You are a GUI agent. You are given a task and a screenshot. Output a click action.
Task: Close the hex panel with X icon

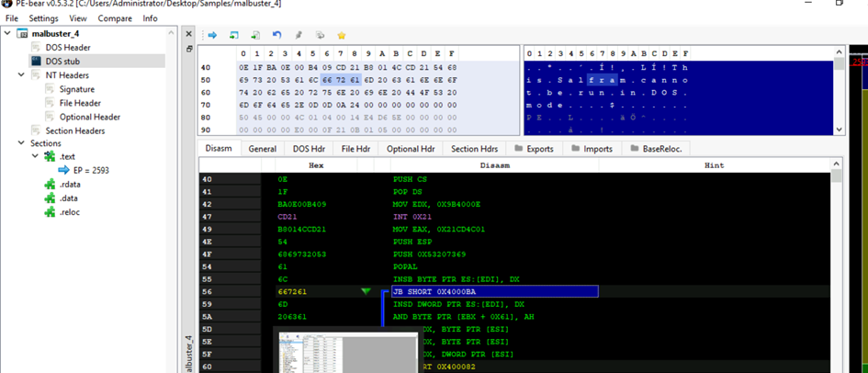coord(188,34)
